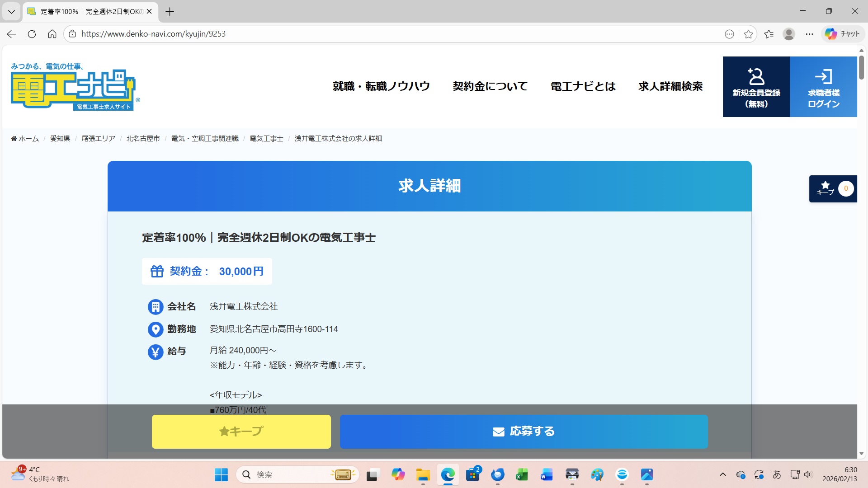Open 契約金について menu item
The image size is (868, 488).
(x=490, y=86)
